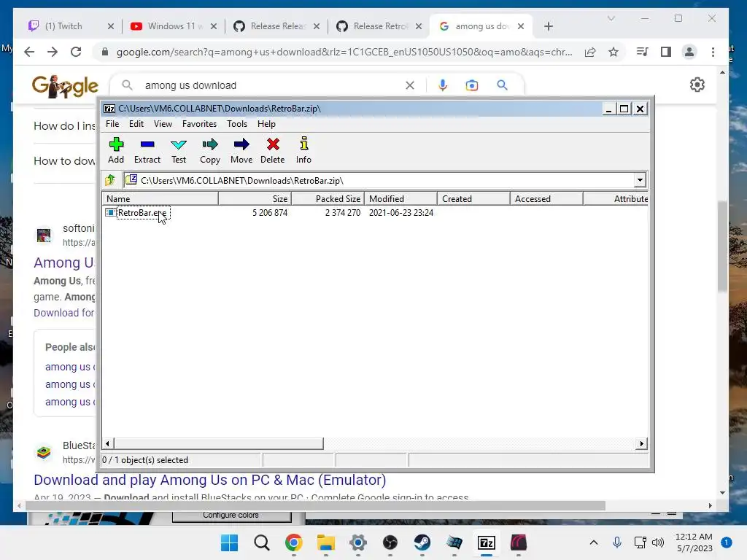
Task: Select the RetroBar.exe file row
Action: point(375,213)
